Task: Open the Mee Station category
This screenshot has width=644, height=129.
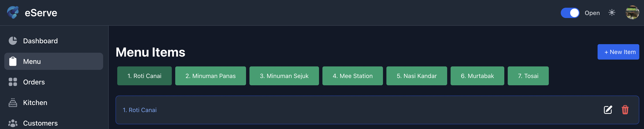Action: [x=353, y=76]
